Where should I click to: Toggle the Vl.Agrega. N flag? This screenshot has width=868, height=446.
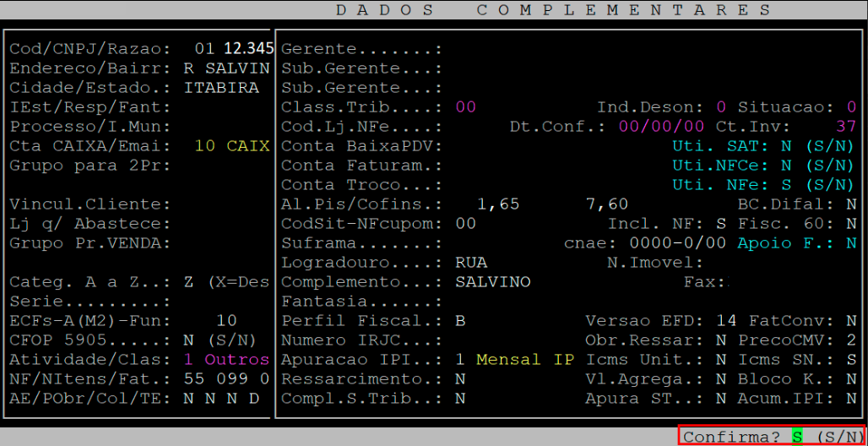720,379
